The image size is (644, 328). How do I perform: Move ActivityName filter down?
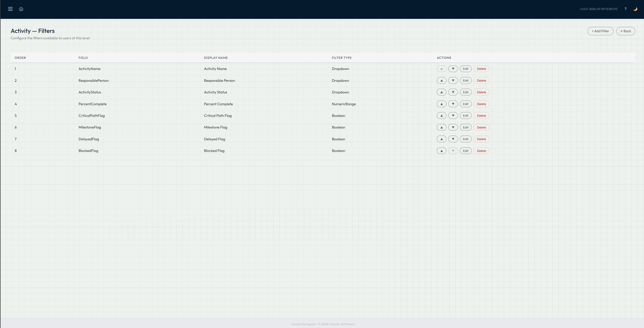coord(453,69)
